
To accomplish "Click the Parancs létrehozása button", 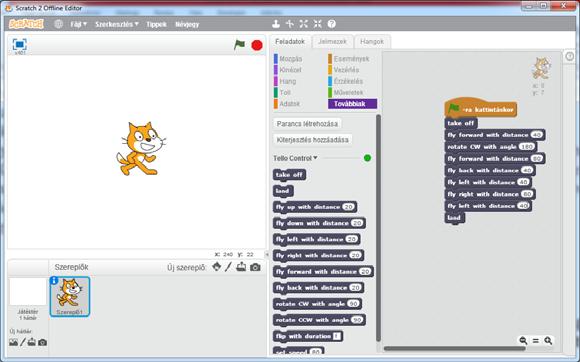I will click(x=307, y=124).
